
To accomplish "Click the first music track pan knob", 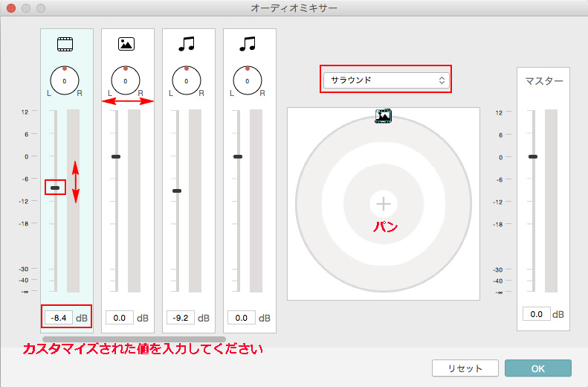I will click(x=187, y=80).
